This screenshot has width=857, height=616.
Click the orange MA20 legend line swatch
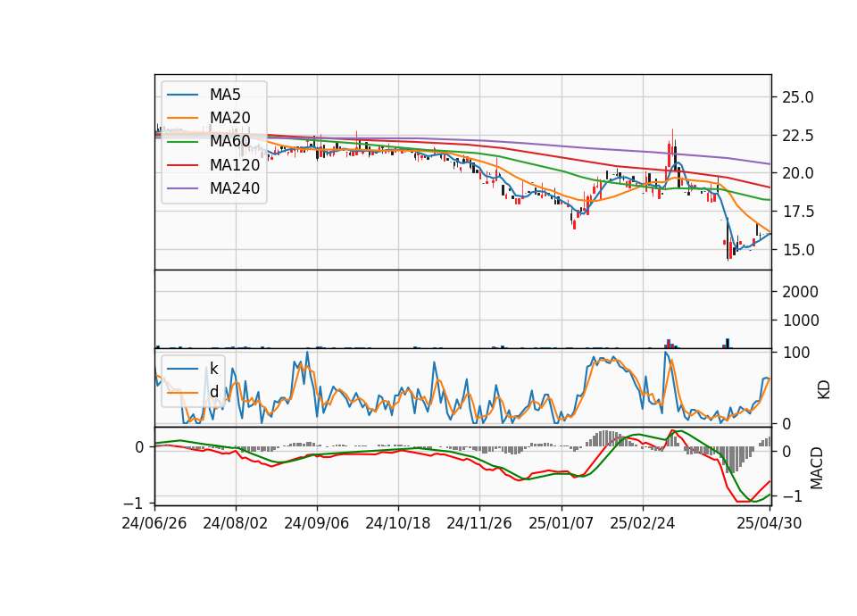pos(182,119)
